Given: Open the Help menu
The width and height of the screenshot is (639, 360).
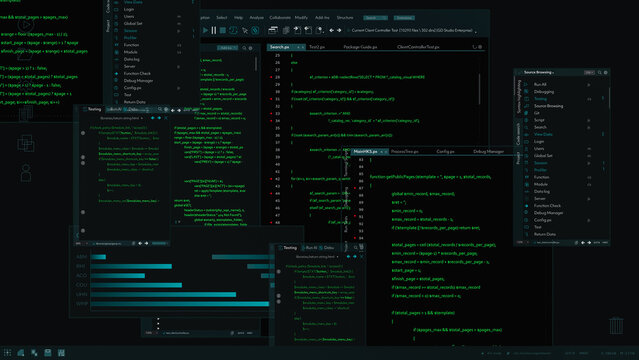Looking at the screenshot, I should (x=238, y=18).
